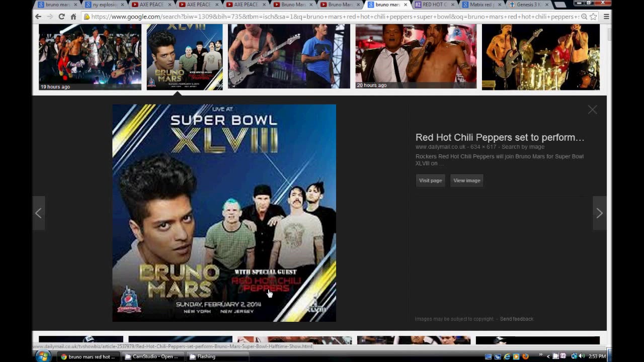Click the large Super Bowl XLVIII poster image

tap(224, 213)
